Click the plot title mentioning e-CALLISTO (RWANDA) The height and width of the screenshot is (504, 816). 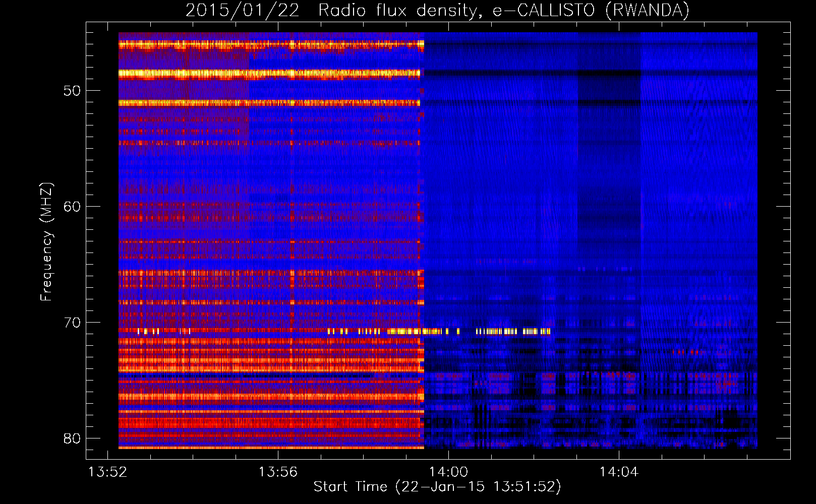point(437,10)
